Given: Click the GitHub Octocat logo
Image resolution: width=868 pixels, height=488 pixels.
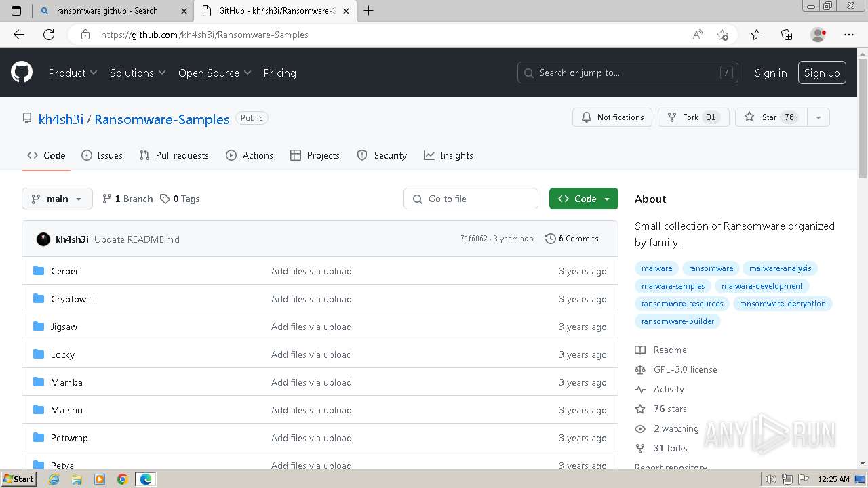Looking at the screenshot, I should tap(22, 73).
